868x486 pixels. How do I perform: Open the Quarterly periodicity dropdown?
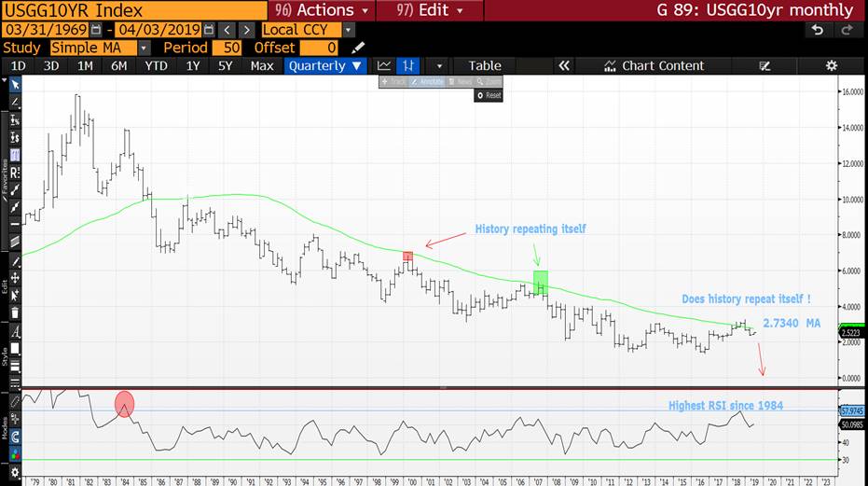tap(324, 65)
